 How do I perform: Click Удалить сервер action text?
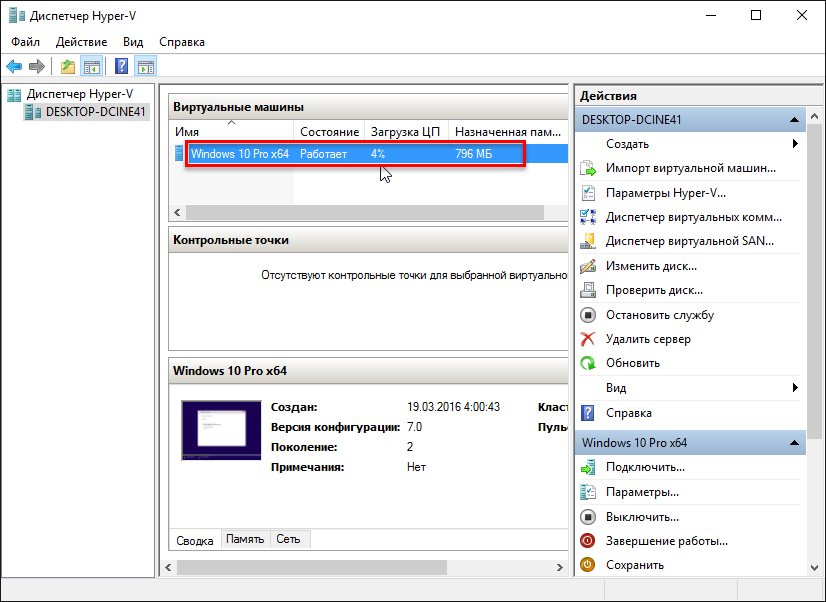coord(648,339)
